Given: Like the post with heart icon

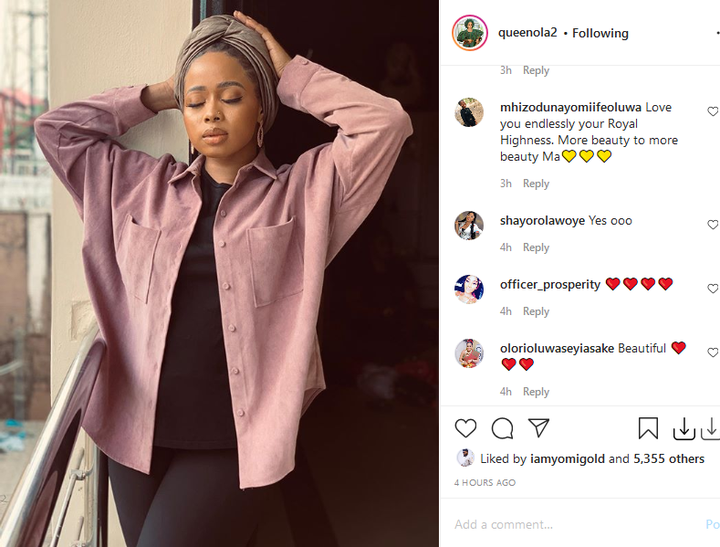Looking at the screenshot, I should pos(466,428).
